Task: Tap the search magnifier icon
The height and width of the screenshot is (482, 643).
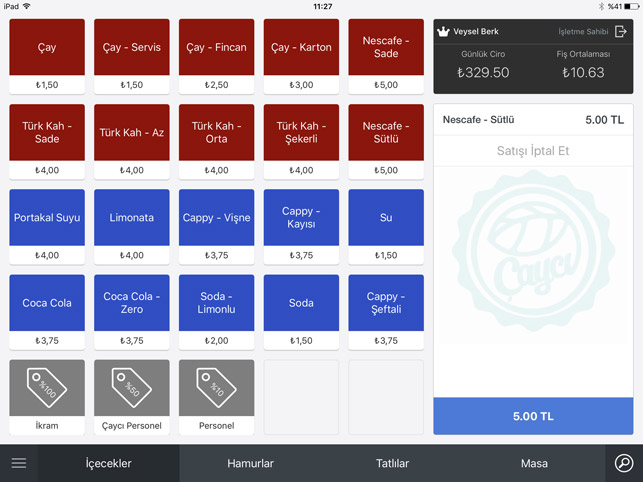Action: tap(623, 463)
